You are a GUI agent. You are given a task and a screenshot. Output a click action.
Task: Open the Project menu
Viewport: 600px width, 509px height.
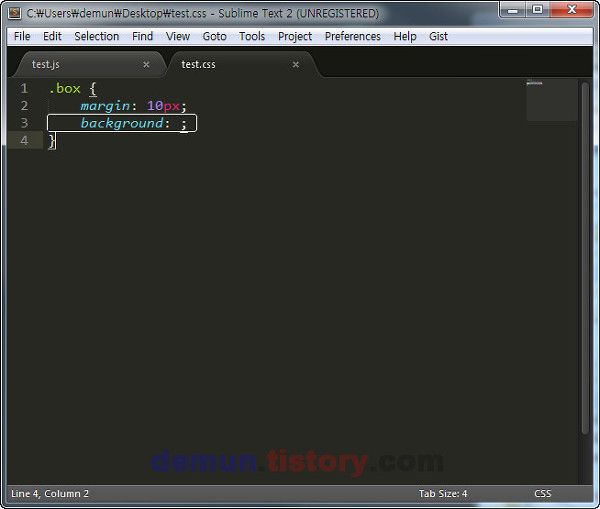pyautogui.click(x=295, y=36)
